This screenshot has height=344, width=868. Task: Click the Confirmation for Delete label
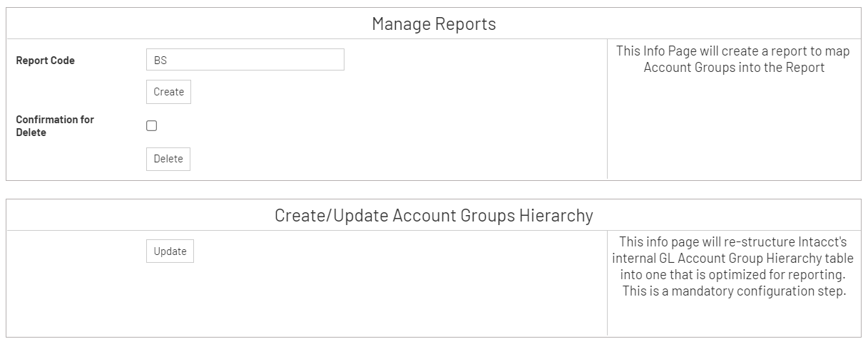pos(55,126)
